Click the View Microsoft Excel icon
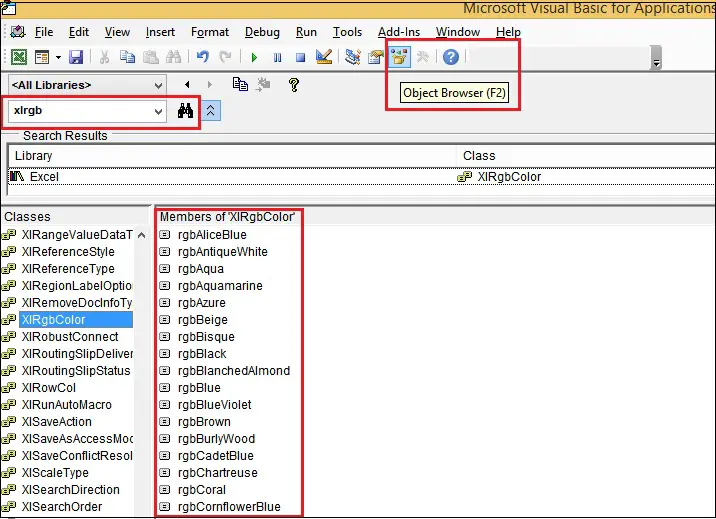This screenshot has width=716, height=519. (x=19, y=57)
